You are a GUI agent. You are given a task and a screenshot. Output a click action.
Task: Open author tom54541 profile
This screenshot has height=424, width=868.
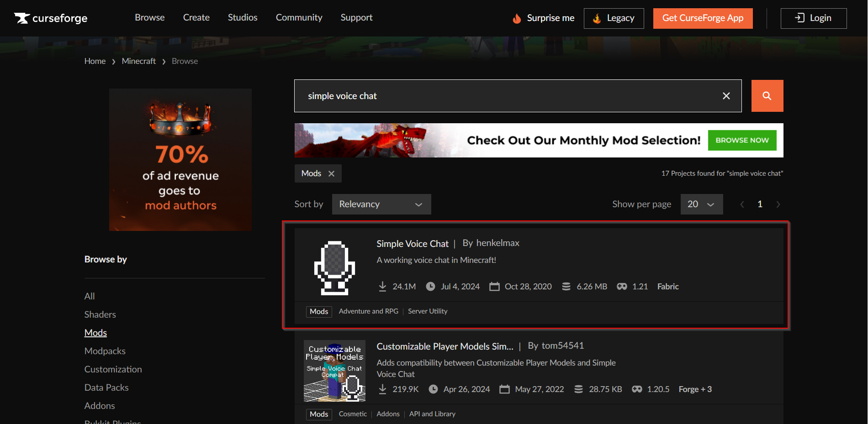point(563,346)
